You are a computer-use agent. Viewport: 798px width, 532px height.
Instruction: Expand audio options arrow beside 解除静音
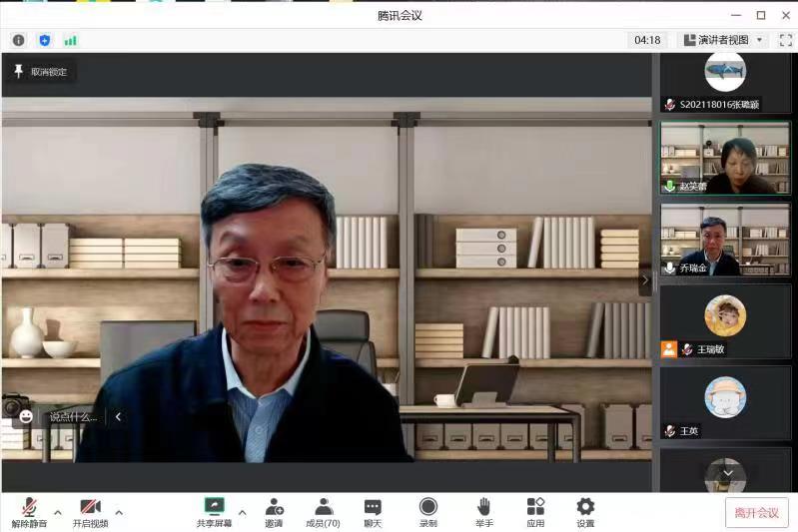(x=58, y=512)
